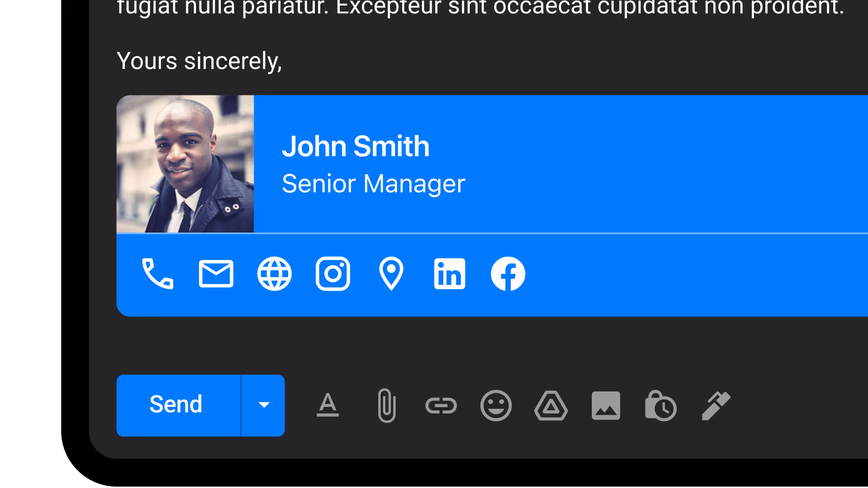
Task: Open the Facebook icon in signature
Action: (508, 274)
